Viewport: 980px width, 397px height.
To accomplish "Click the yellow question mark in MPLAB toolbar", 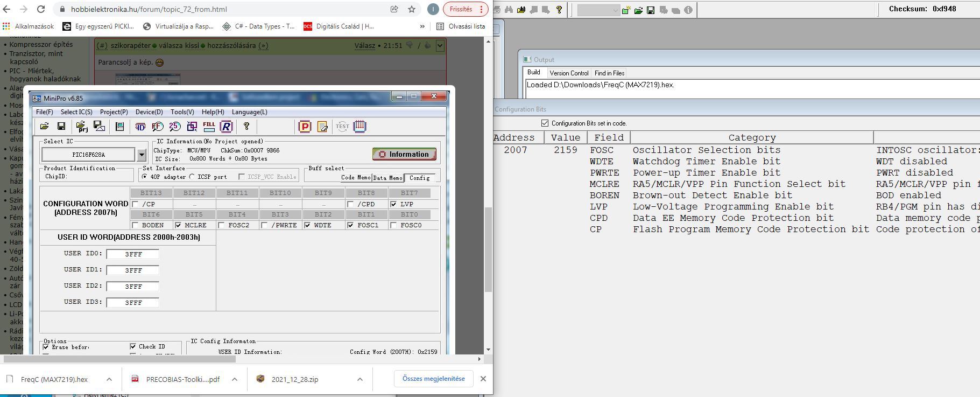I will (x=559, y=10).
